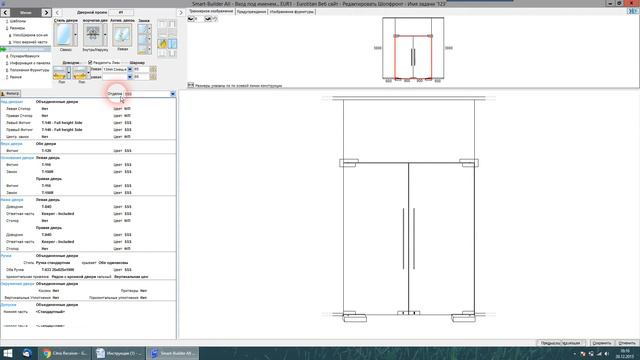Toggle the axis-line dimensions icon under preview
640x360 pixels.
click(191, 85)
